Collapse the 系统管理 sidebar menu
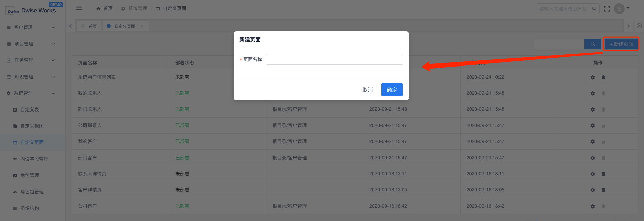644x221 pixels. click(x=30, y=93)
